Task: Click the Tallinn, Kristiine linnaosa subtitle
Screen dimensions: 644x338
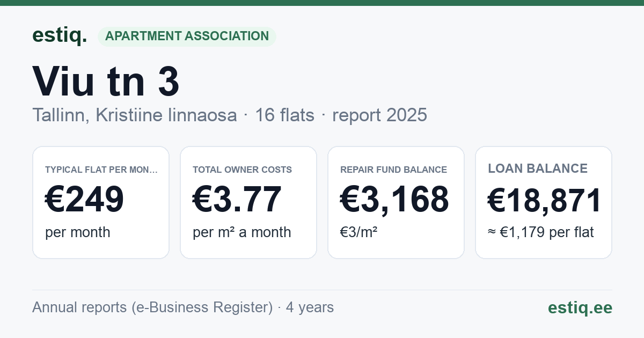Action: coord(134,115)
